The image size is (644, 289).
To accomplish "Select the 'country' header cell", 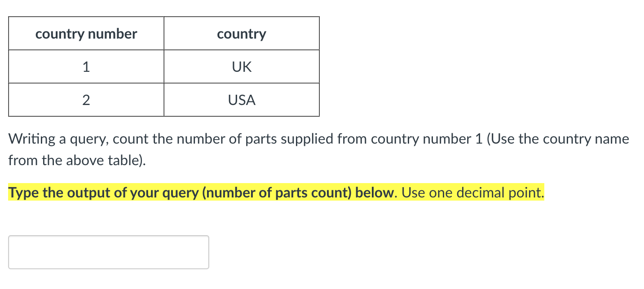I will 241,33.
